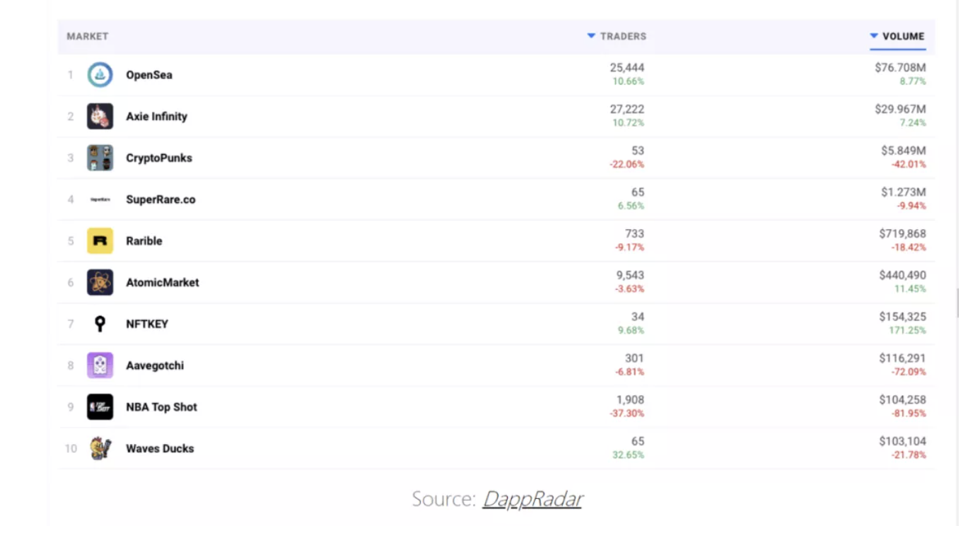Select NFTKEY volume change 171.25%

coord(907,331)
